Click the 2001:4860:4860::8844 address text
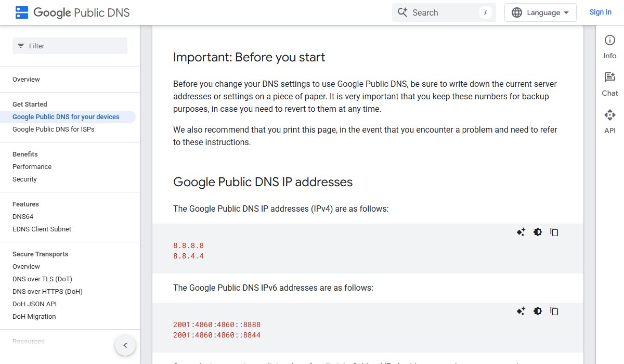The width and height of the screenshot is (624, 364). (217, 335)
